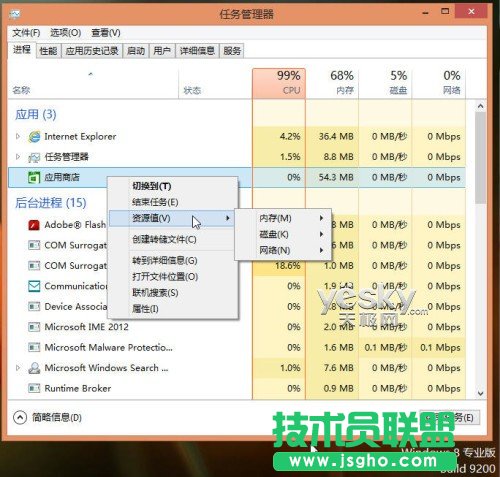Viewport: 500px width, 477px height.
Task: Sort processes by the 网络 column
Action: (x=439, y=83)
